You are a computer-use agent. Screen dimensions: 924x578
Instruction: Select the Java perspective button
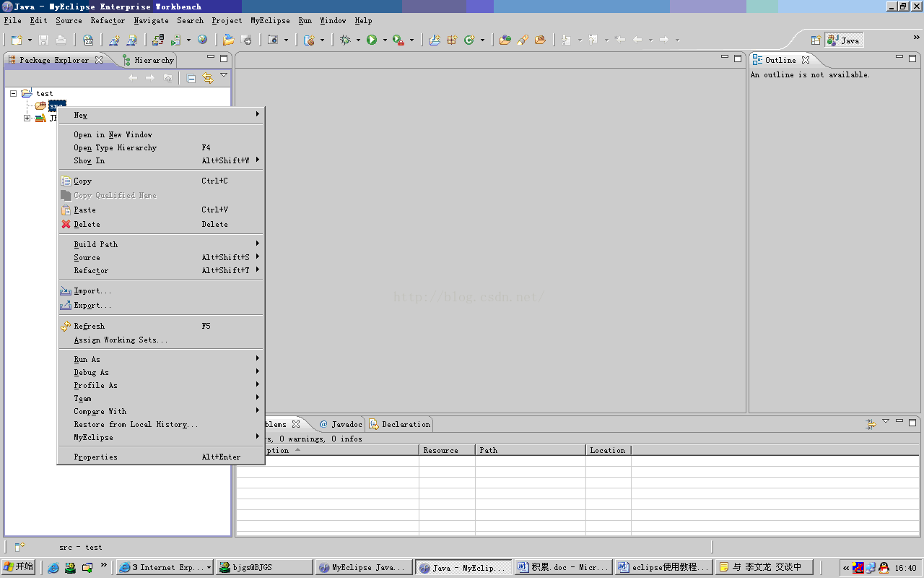click(x=844, y=40)
